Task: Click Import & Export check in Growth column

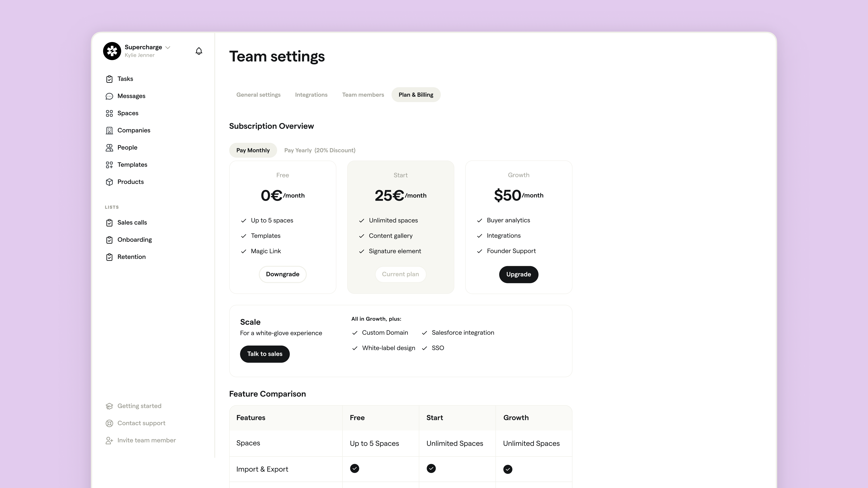Action: point(508,469)
